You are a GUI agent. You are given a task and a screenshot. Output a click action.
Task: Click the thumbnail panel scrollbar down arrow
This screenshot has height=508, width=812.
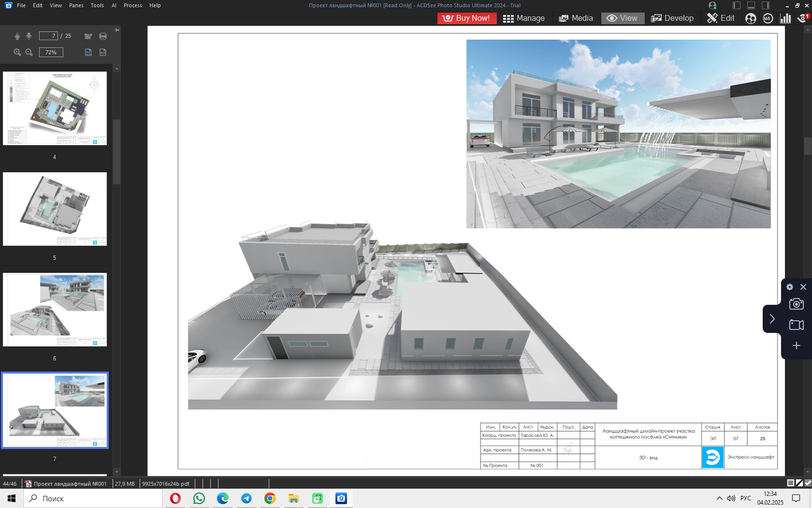tap(116, 472)
